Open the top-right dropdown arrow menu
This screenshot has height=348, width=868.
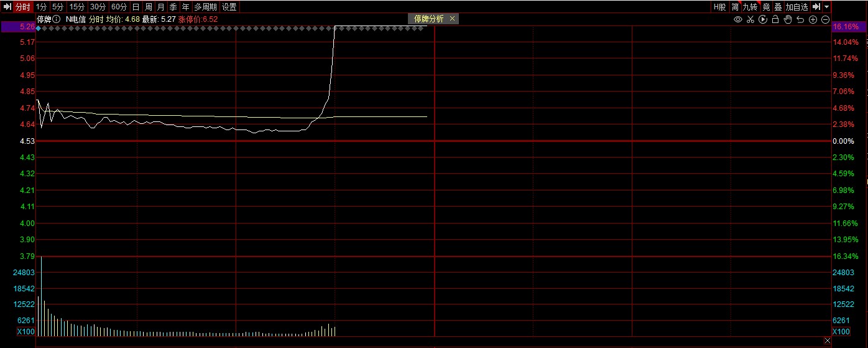826,7
